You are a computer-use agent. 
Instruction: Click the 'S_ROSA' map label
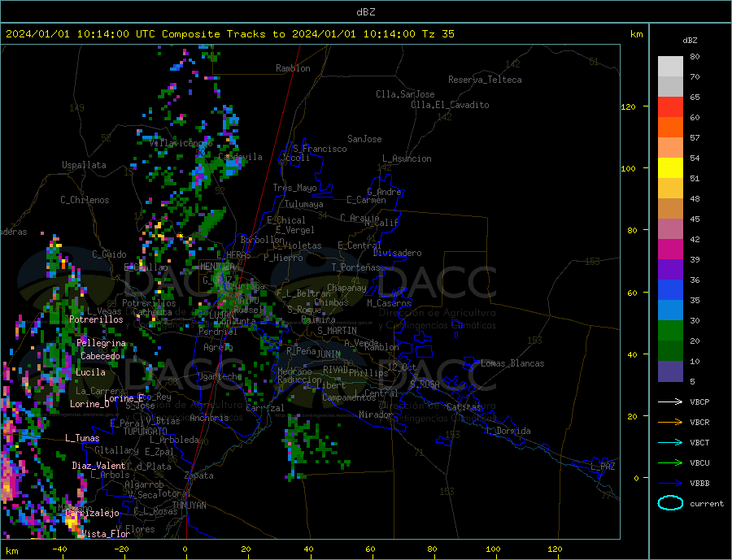click(x=425, y=384)
